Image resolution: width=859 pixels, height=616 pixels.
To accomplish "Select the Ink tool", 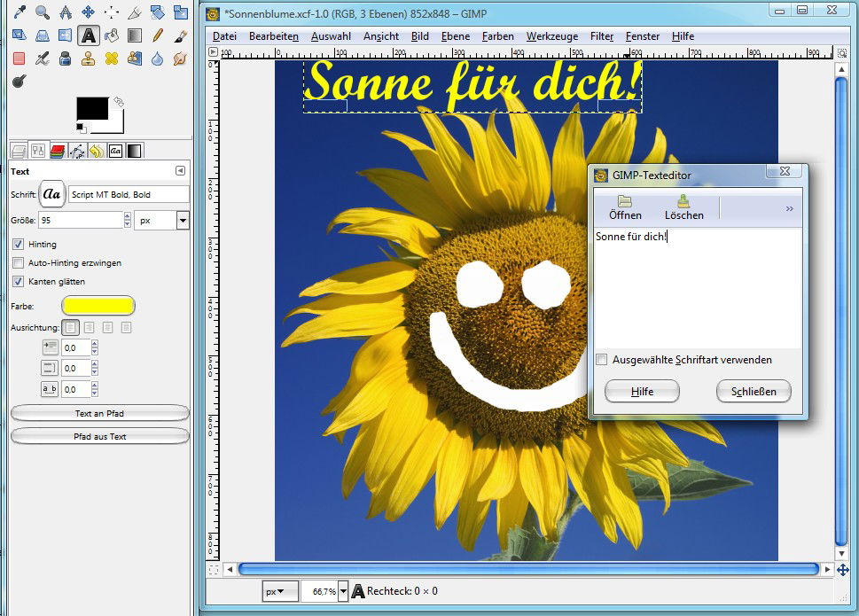I will [x=66, y=58].
